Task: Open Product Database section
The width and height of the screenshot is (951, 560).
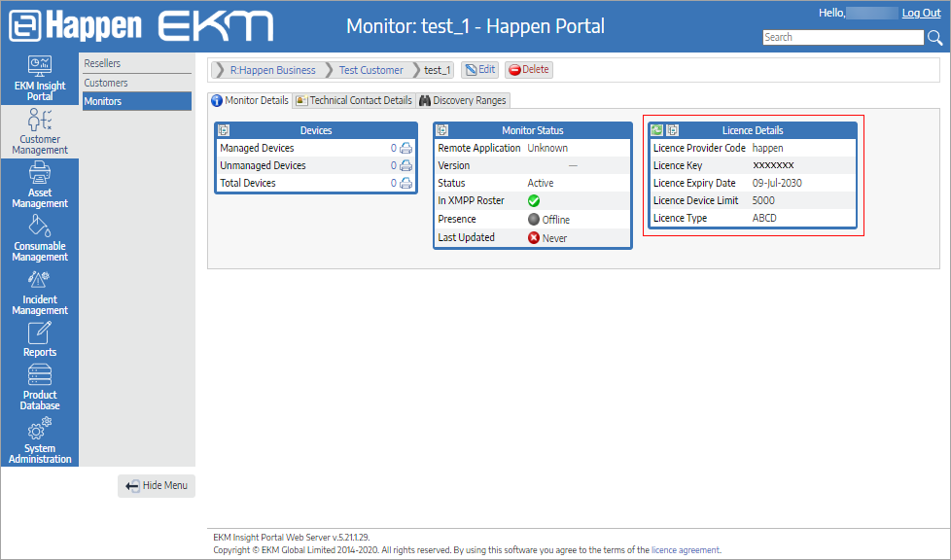Action: coord(40,388)
